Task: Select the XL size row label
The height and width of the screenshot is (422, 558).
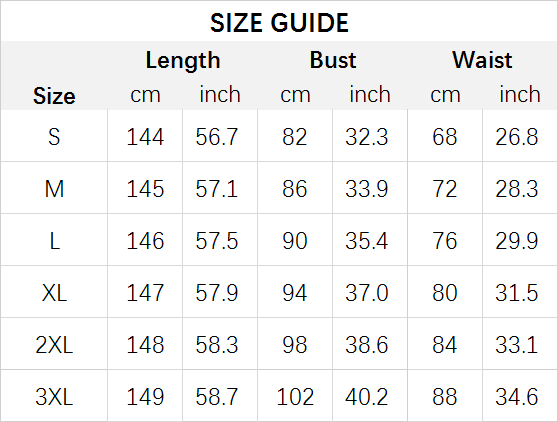Action: point(54,293)
